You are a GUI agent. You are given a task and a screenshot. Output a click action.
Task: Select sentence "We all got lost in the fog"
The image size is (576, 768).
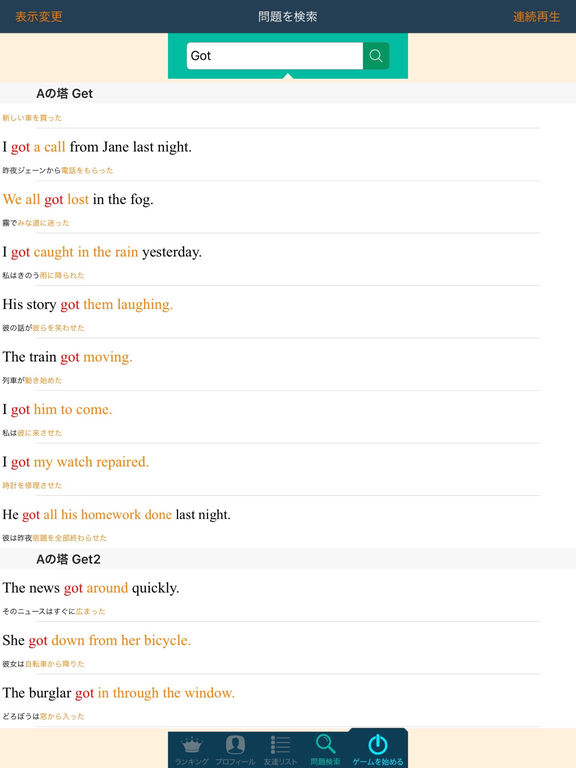tap(78, 199)
